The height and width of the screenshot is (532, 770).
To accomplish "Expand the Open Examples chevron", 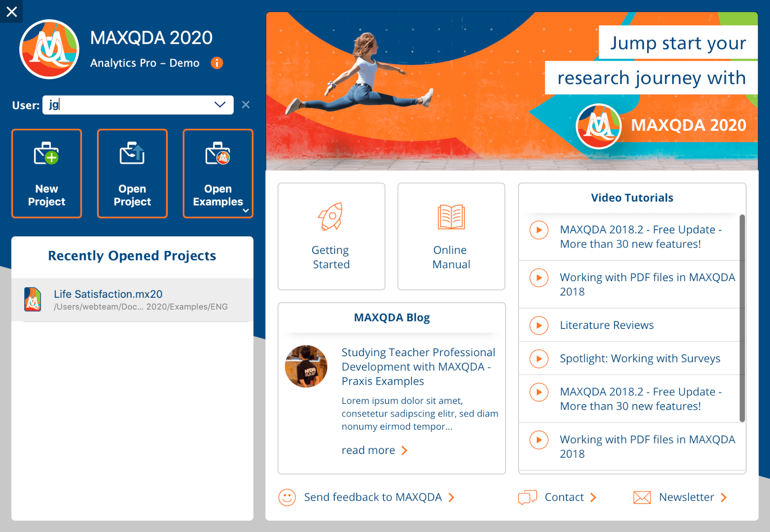I will 246,210.
